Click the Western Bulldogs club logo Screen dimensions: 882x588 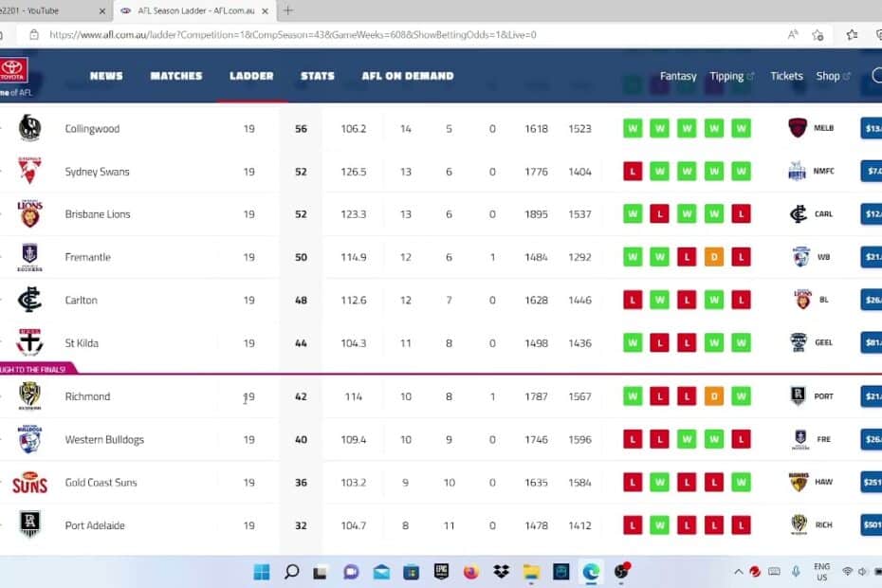(x=29, y=439)
